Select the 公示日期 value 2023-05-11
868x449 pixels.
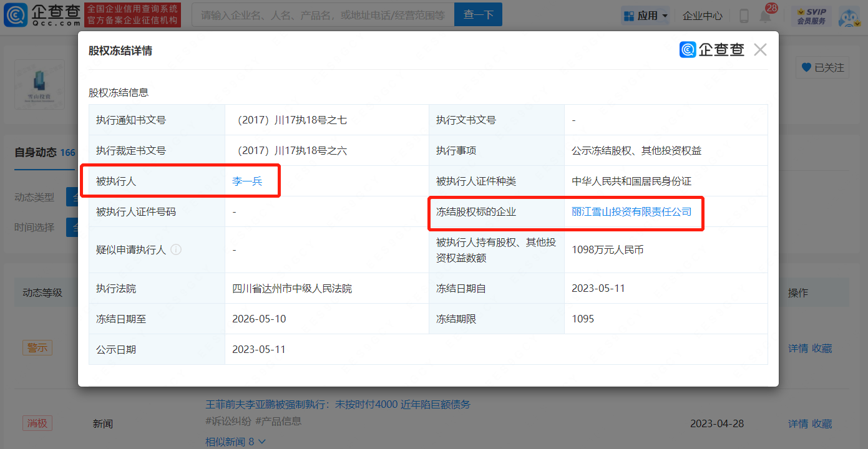(x=259, y=350)
